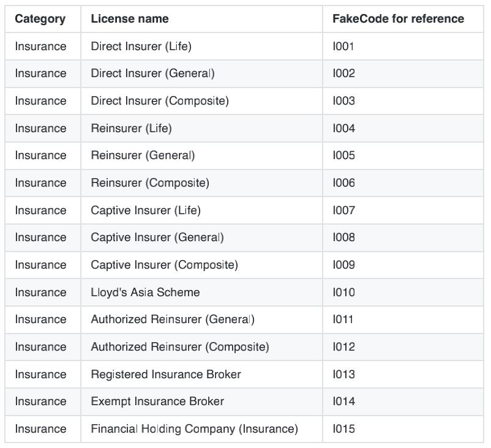The image size is (491, 448).
Task: Select the Authorized Reinsurer (Composite) entry
Action: click(179, 347)
